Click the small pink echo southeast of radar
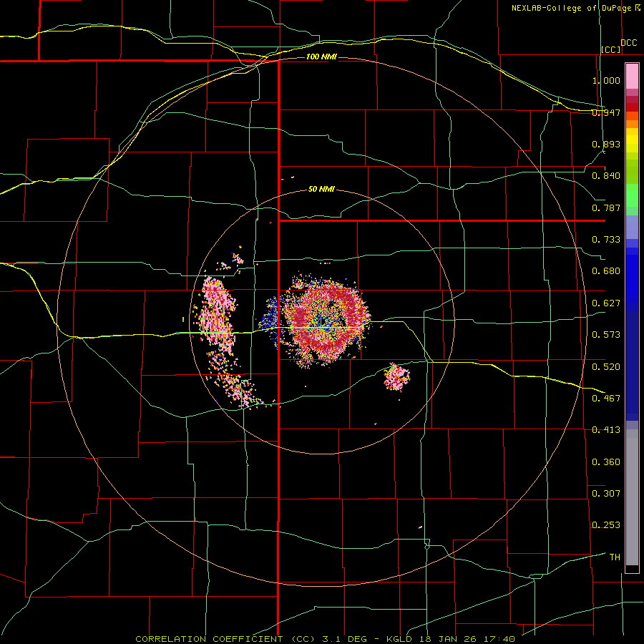This screenshot has height=644, width=644. pyautogui.click(x=396, y=377)
